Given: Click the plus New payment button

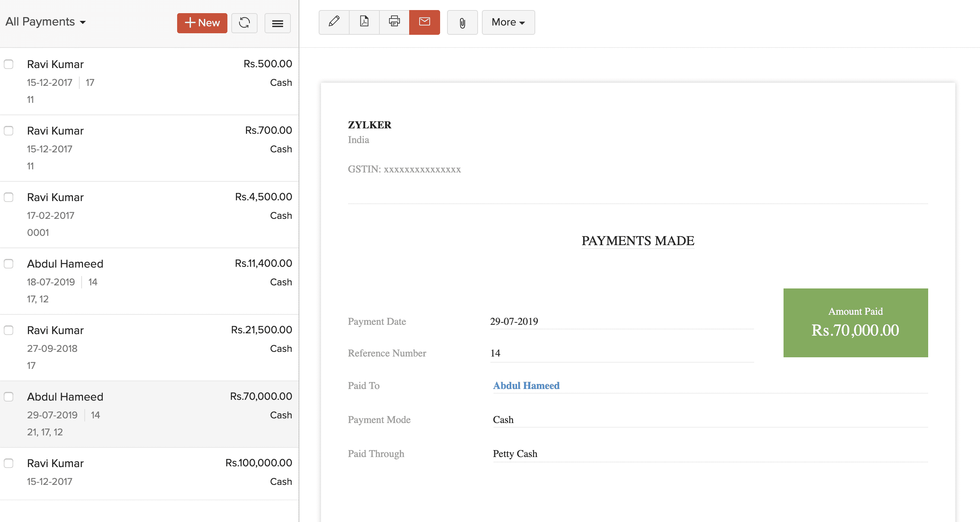Looking at the screenshot, I should point(202,23).
